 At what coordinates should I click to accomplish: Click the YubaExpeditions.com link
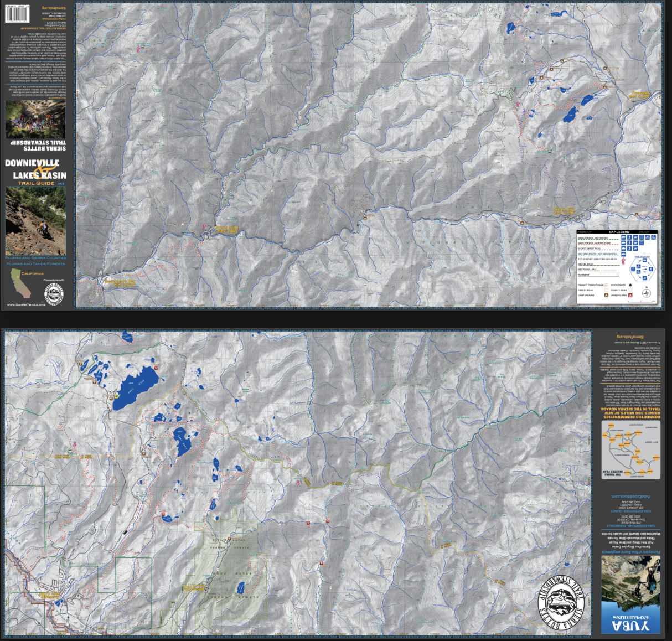pyautogui.click(x=631, y=497)
